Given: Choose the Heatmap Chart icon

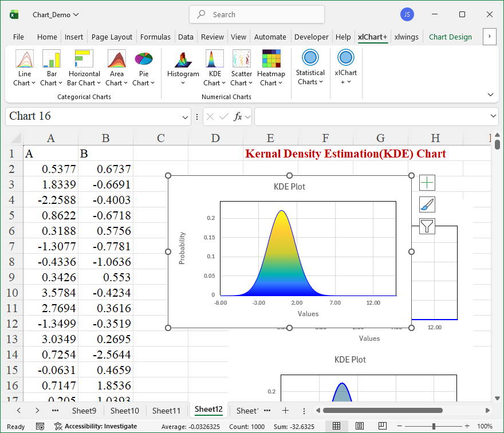Looking at the screenshot, I should tap(271, 59).
